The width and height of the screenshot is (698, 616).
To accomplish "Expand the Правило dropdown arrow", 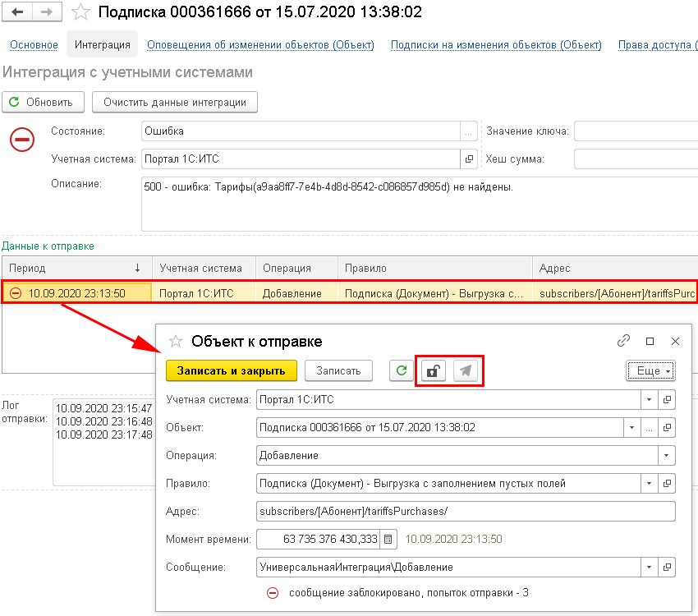I will click(x=649, y=484).
